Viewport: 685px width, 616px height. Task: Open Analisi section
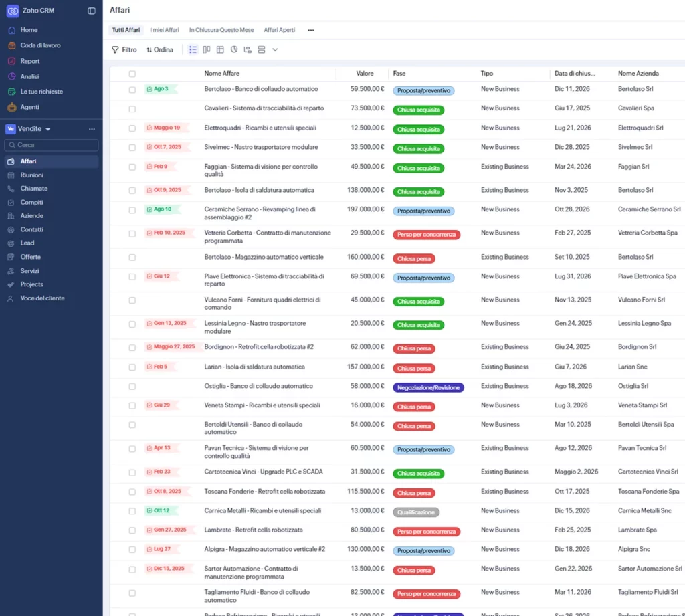click(x=29, y=76)
